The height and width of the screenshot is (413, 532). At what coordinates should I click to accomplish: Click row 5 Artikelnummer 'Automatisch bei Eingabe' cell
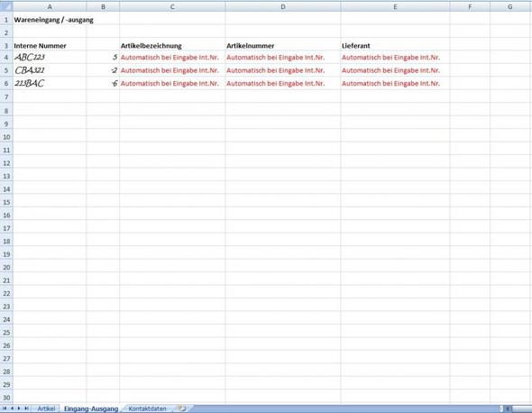283,70
